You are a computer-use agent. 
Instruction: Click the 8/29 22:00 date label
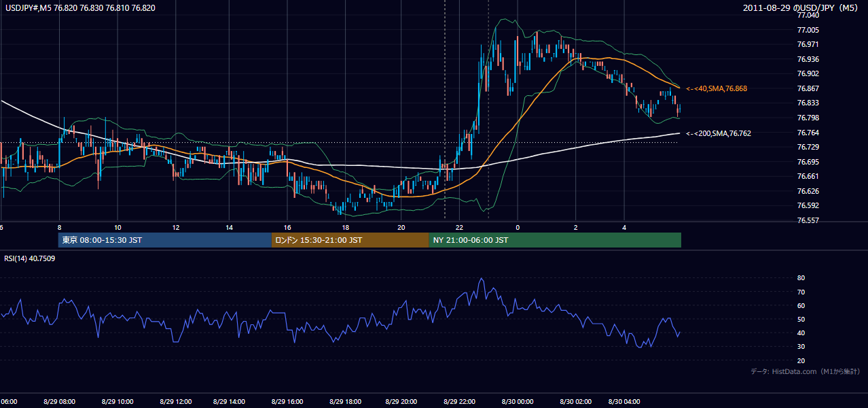460,402
